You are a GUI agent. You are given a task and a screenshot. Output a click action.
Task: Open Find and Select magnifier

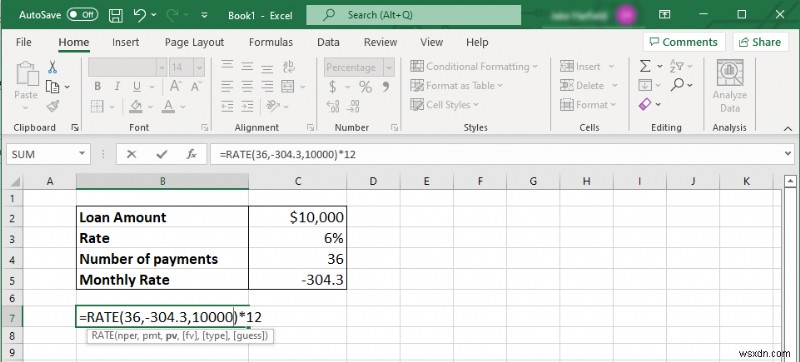coord(678,85)
